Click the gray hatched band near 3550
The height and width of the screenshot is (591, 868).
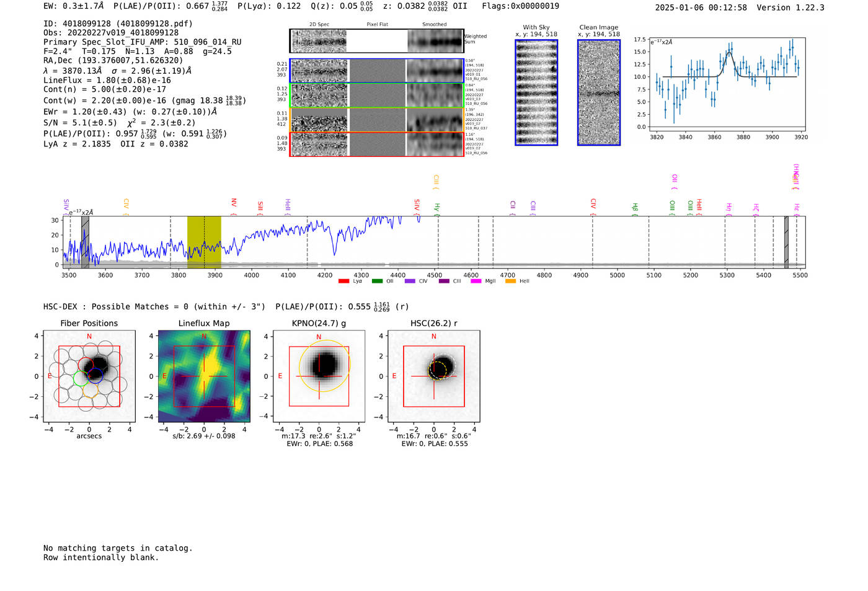pyautogui.click(x=85, y=242)
